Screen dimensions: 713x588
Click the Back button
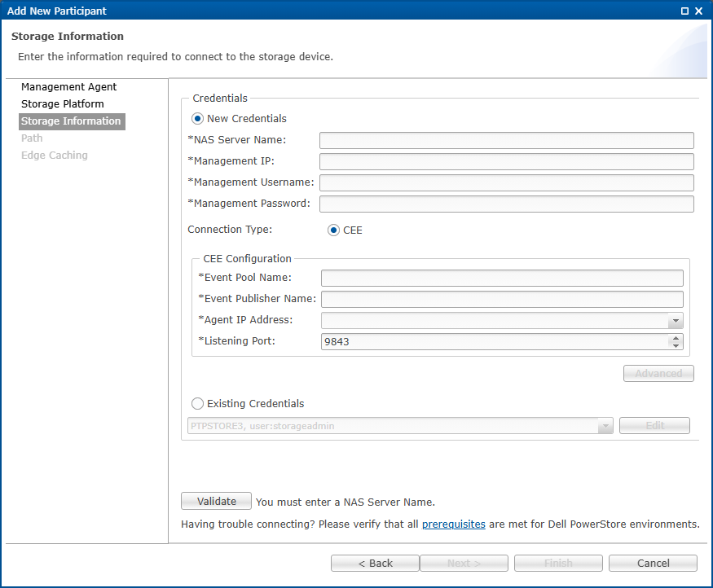point(375,563)
